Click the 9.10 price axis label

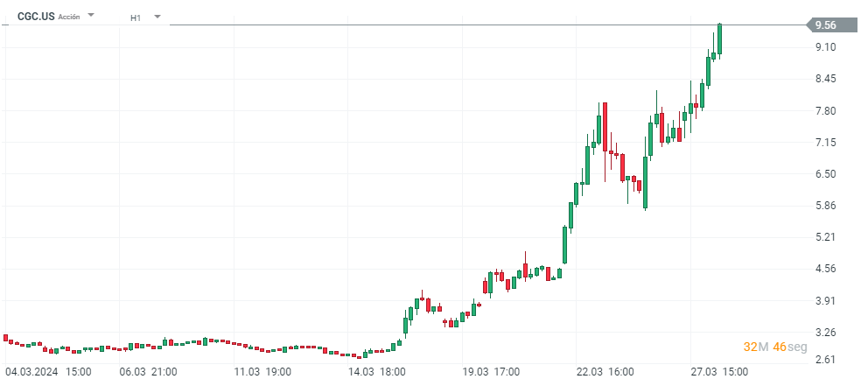(x=824, y=47)
